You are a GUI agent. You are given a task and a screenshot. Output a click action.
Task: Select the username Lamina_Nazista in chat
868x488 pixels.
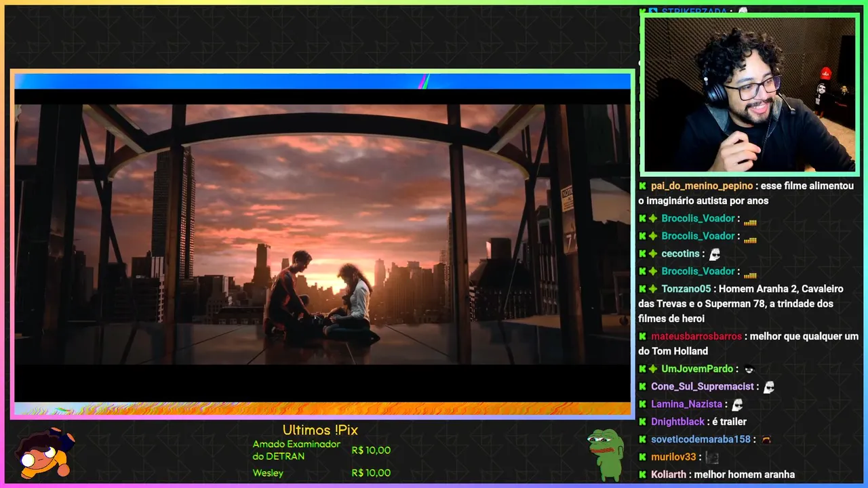pos(687,404)
